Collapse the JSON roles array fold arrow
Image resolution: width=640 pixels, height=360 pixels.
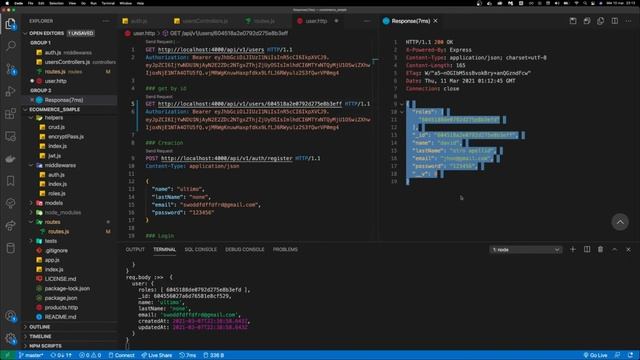click(402, 112)
